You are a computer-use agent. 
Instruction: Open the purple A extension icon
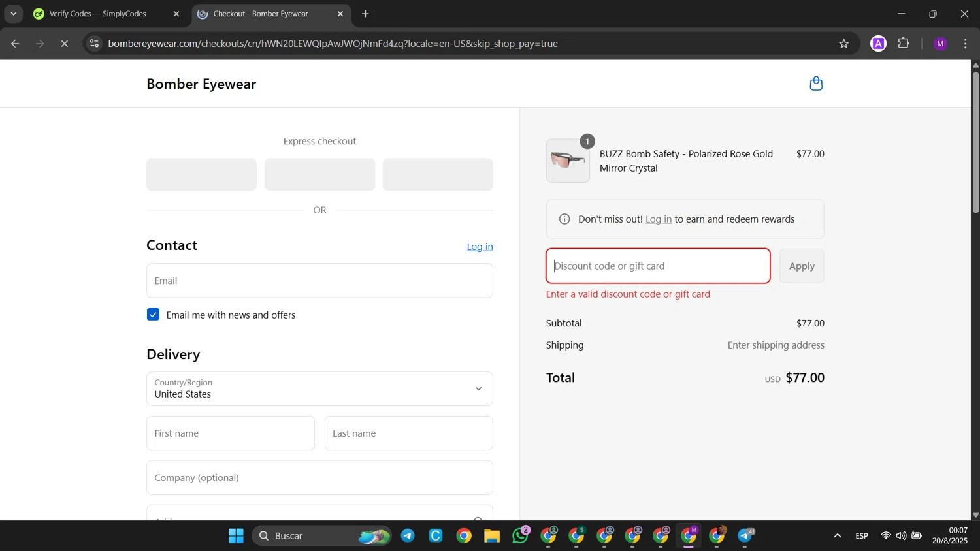[x=878, y=44]
